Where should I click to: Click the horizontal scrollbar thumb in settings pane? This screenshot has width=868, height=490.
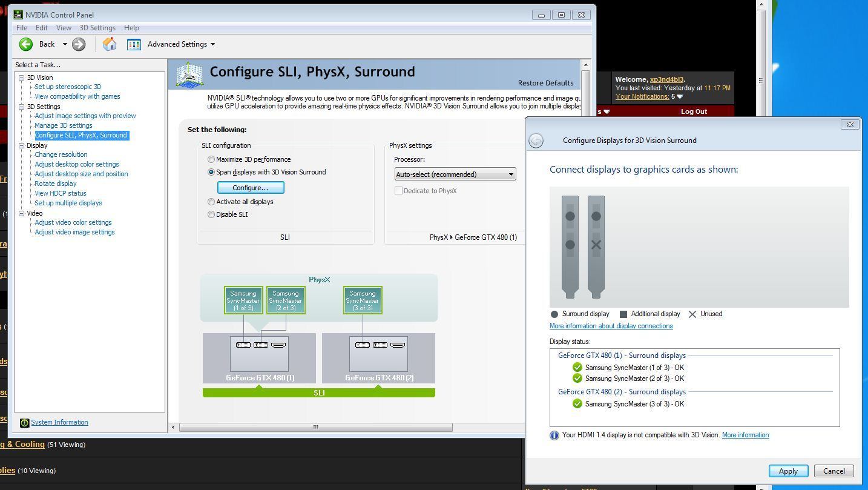(x=315, y=427)
